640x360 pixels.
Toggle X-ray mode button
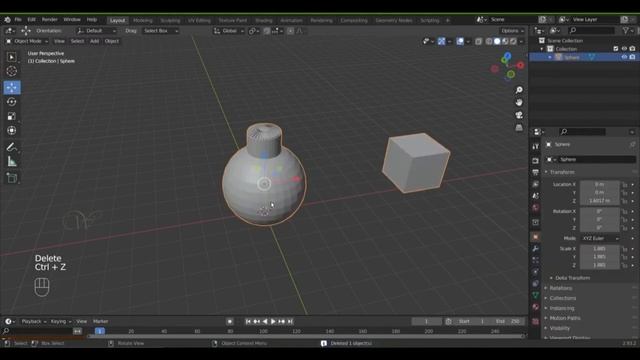pos(478,41)
